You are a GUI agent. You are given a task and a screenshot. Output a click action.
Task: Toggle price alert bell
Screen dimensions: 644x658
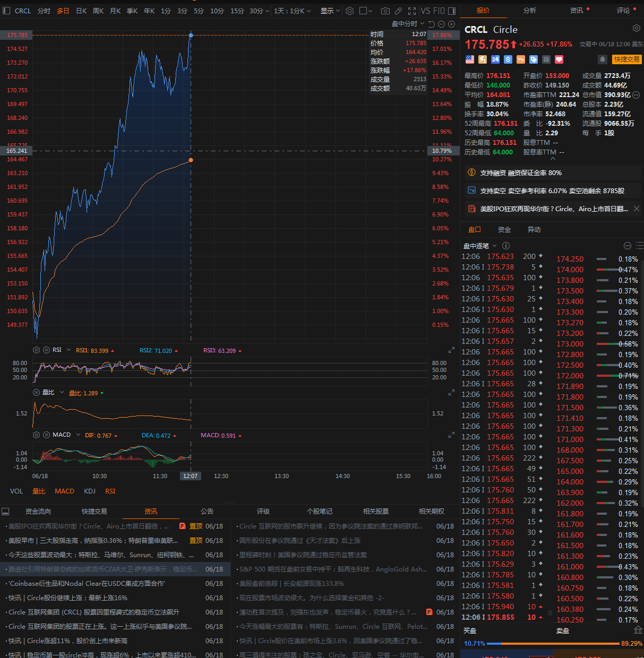(603, 59)
